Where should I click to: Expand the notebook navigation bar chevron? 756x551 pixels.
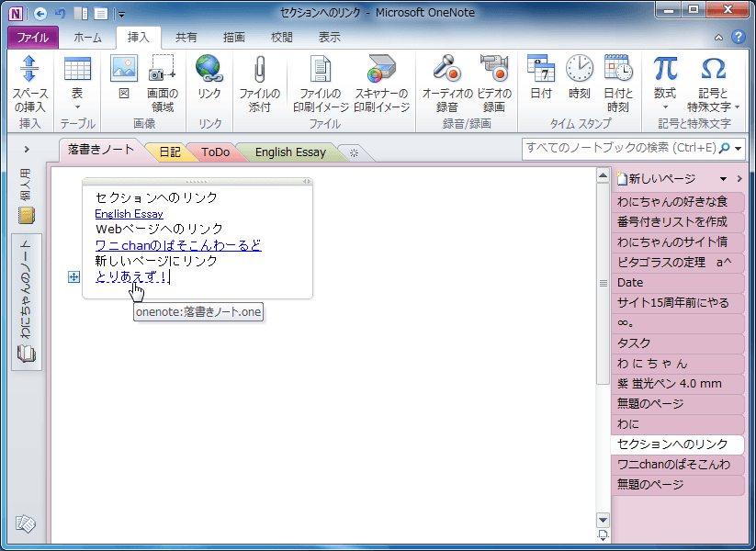click(x=27, y=150)
